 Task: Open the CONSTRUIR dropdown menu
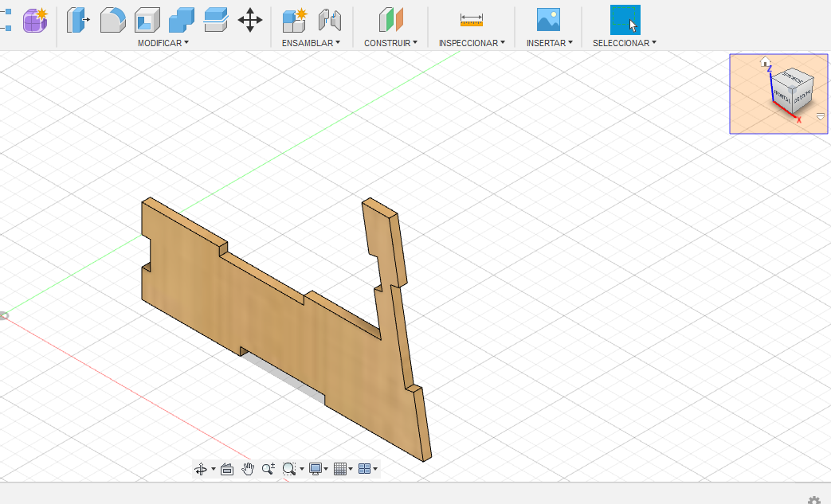(x=390, y=43)
